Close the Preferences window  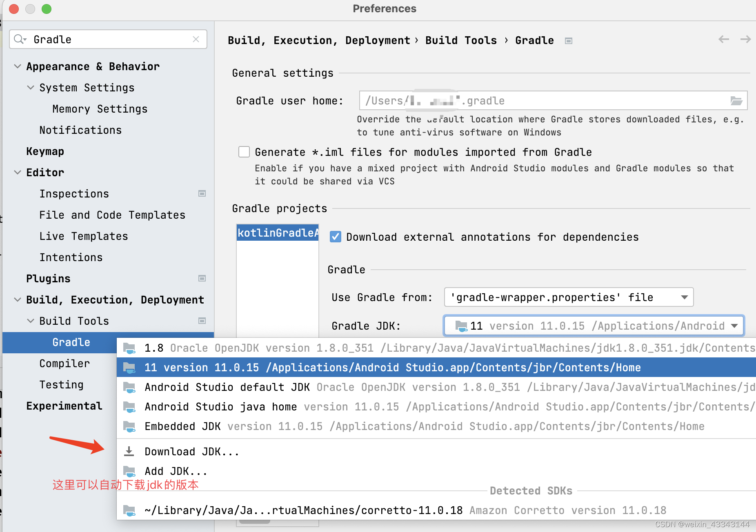tap(14, 9)
